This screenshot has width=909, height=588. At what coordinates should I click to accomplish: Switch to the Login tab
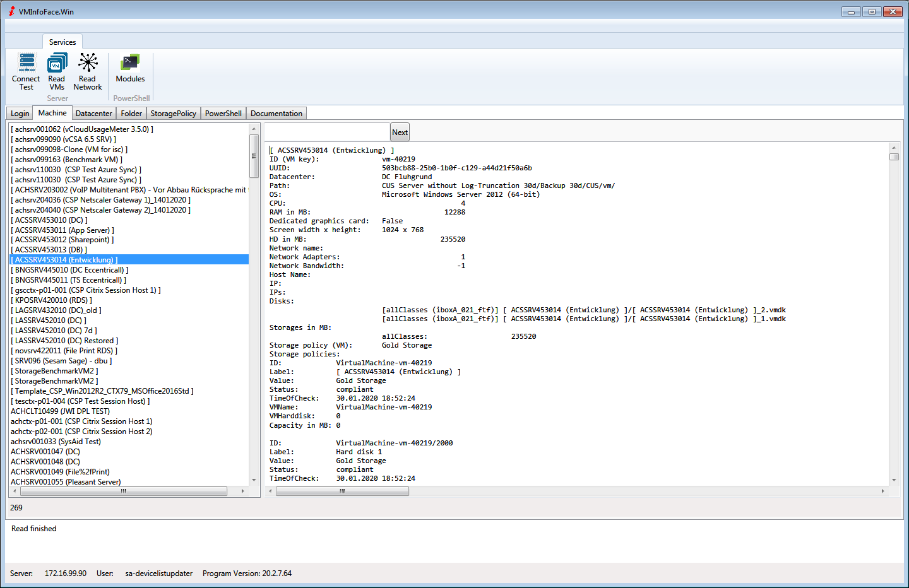pyautogui.click(x=20, y=114)
